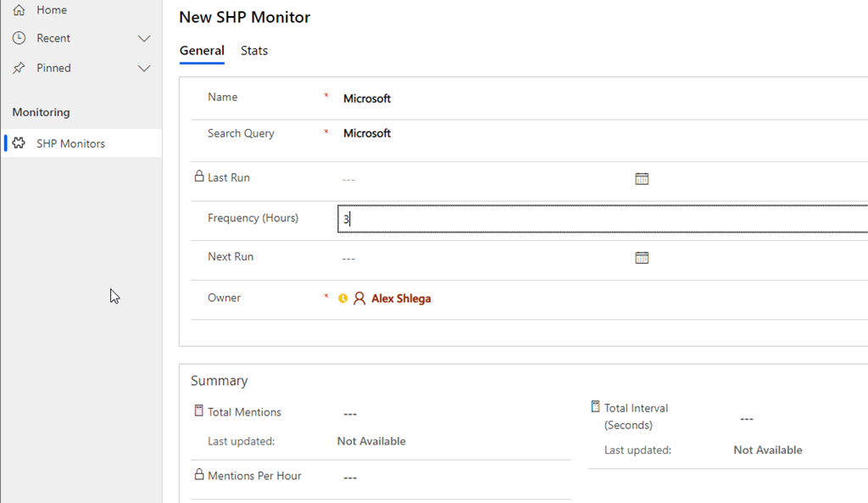Click the 'Total Interval (Seconds)' label

click(636, 416)
